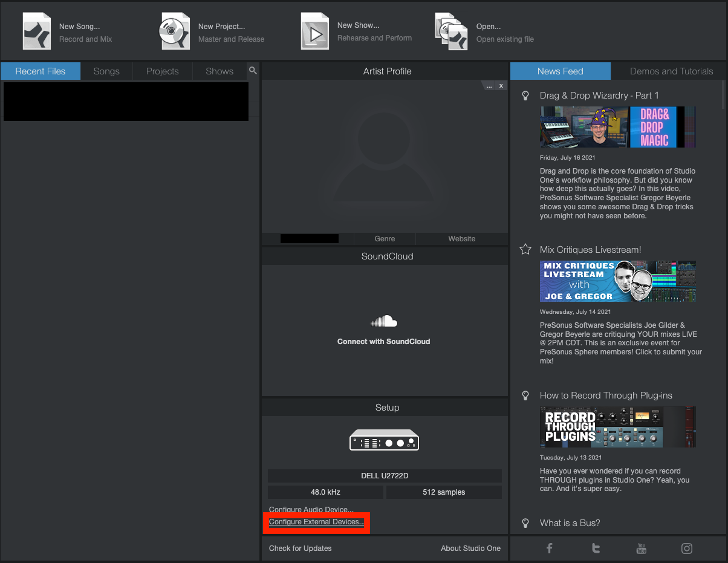Click the SoundCloud cloud logo
728x563 pixels.
tap(384, 321)
